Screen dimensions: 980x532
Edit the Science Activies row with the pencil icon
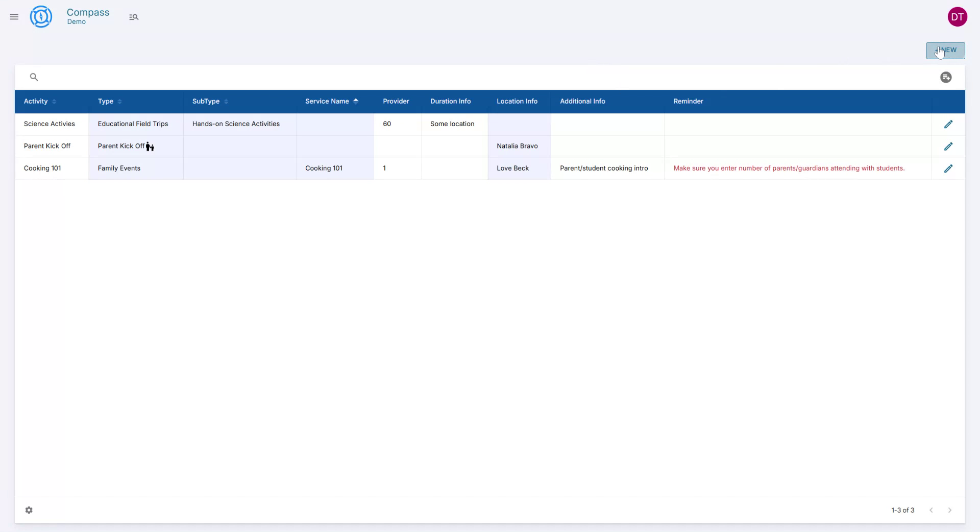point(949,124)
